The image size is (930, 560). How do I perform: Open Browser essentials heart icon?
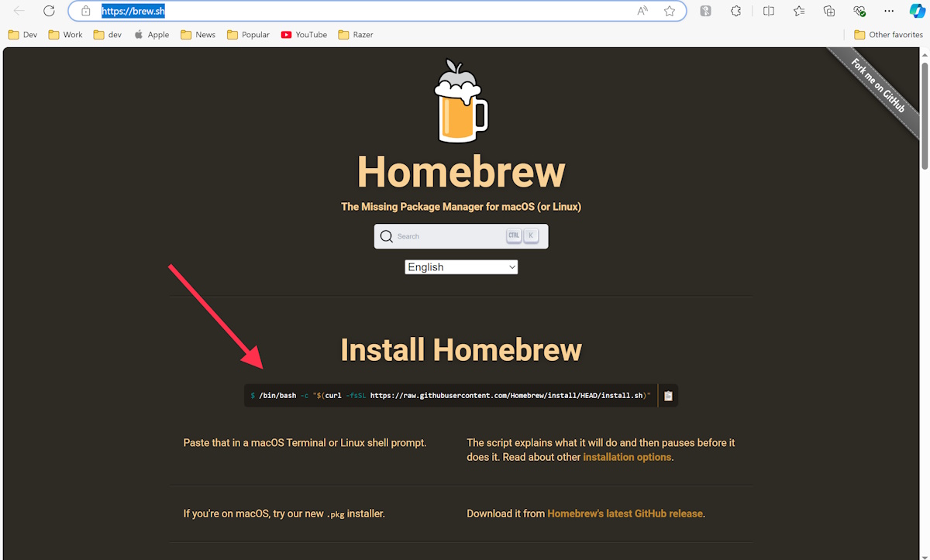859,11
